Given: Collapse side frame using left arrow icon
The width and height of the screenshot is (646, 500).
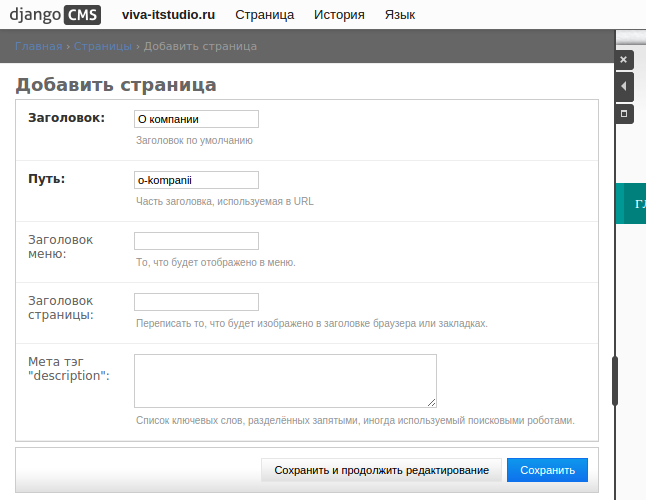Looking at the screenshot, I should [x=624, y=87].
